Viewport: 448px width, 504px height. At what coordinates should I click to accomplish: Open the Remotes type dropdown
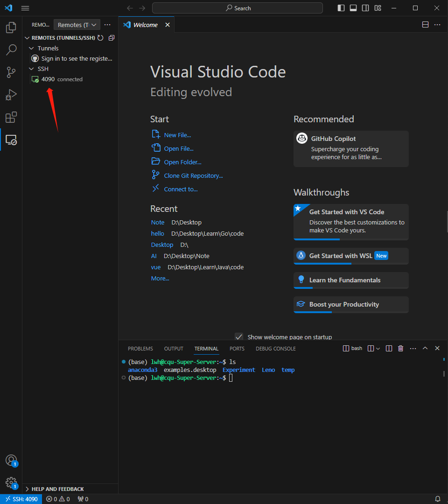77,25
